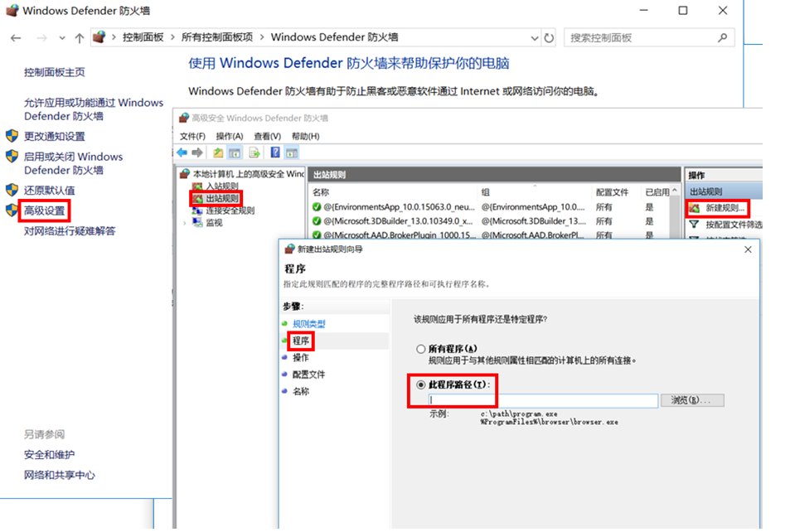Click the show console tree toolbar icon

(235, 152)
